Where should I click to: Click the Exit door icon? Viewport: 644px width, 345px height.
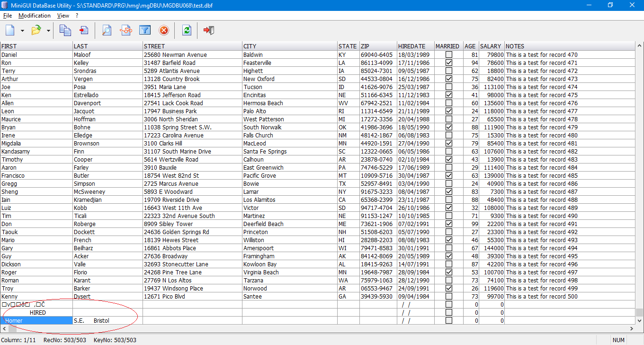[209, 30]
